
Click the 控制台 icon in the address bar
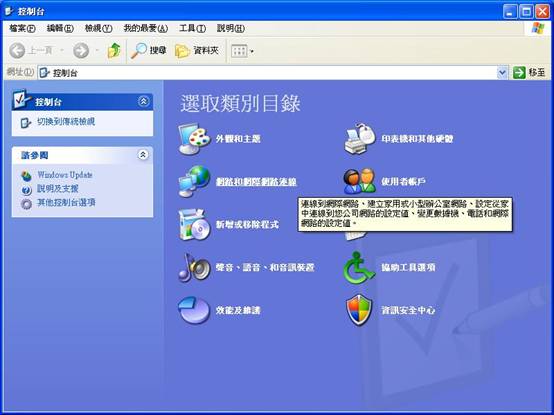[x=44, y=73]
